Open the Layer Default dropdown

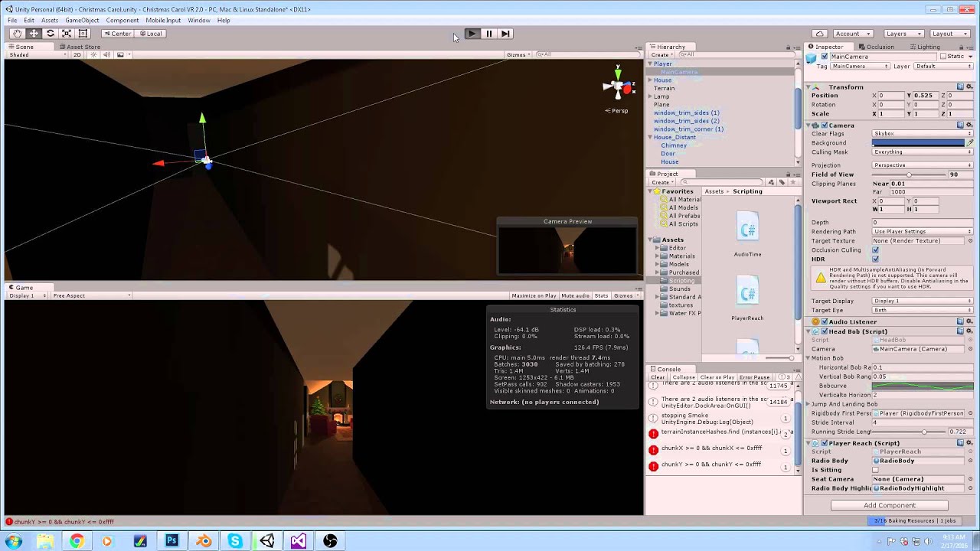[943, 67]
